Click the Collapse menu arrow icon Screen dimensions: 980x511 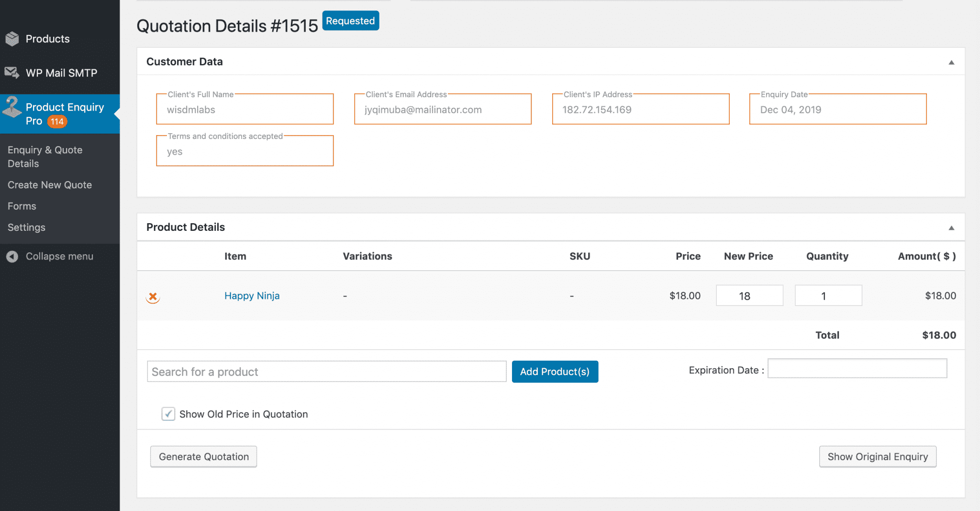(x=12, y=257)
